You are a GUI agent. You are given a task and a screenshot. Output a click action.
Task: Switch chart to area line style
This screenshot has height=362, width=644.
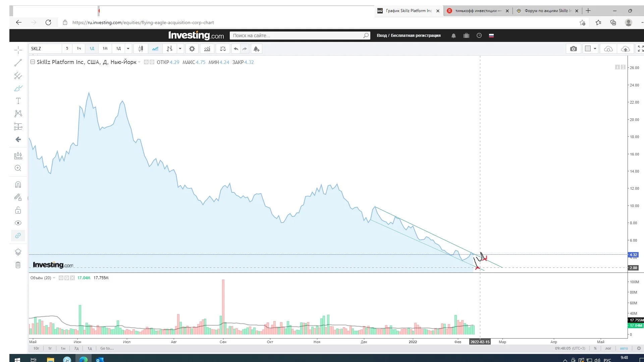coord(155,49)
